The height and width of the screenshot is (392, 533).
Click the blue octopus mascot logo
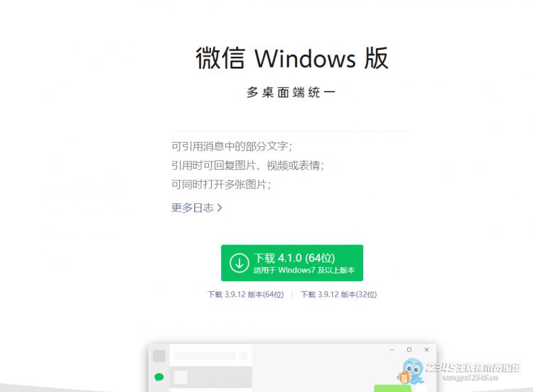[411, 371]
